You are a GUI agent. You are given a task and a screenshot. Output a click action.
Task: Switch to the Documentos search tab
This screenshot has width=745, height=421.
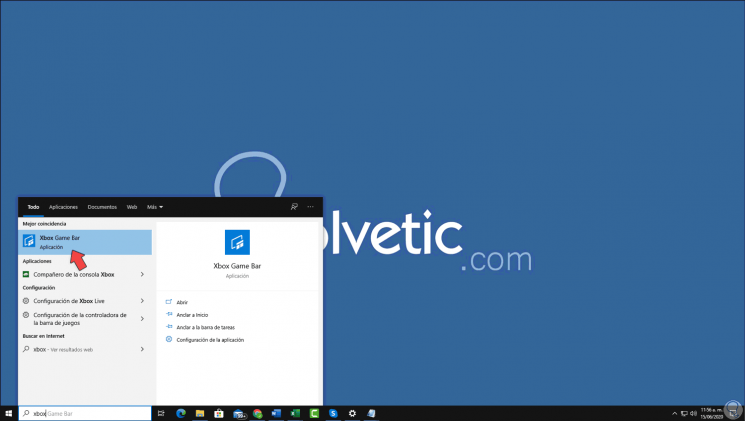pos(102,207)
